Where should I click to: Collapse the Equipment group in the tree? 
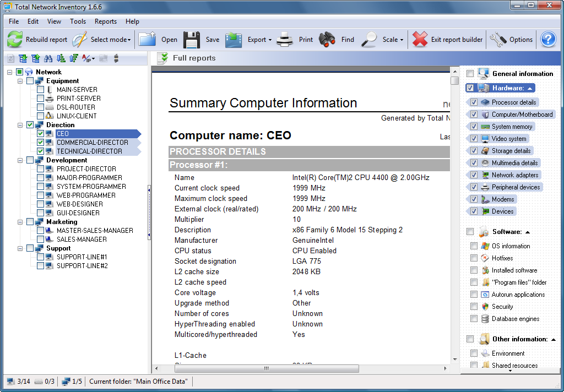pos(20,81)
